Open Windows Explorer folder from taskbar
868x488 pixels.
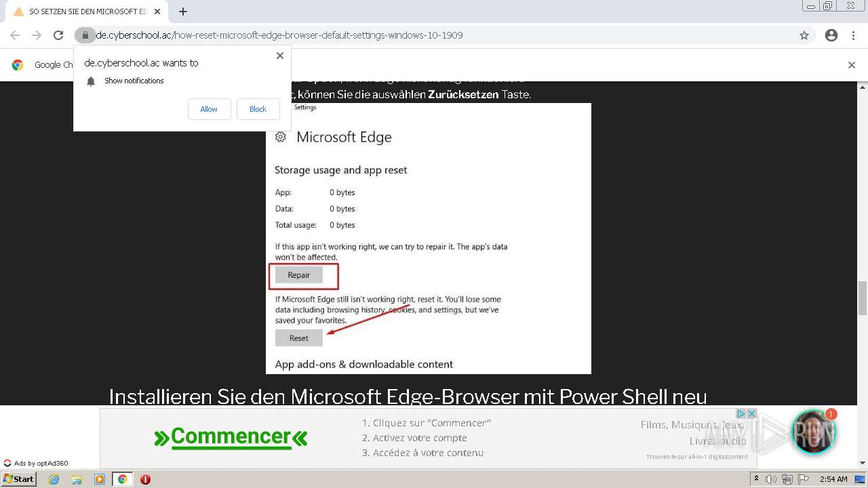tap(77, 479)
